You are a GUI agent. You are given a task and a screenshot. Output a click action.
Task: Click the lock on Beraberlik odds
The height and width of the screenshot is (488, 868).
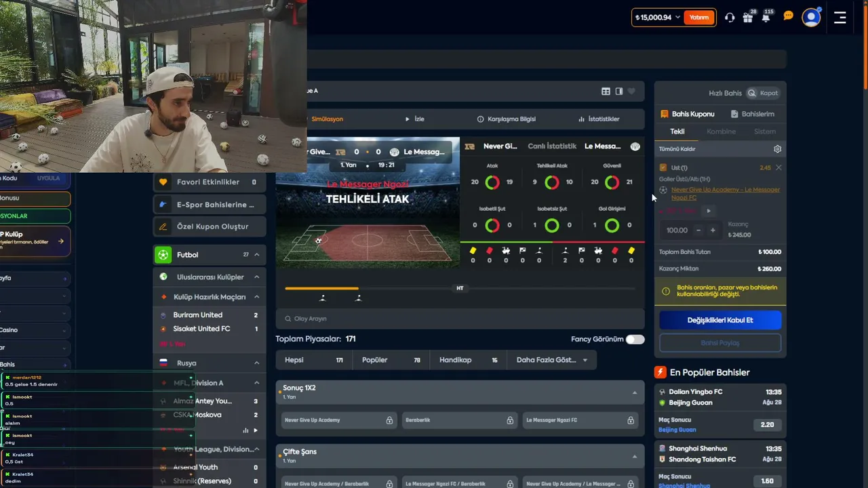(x=510, y=420)
